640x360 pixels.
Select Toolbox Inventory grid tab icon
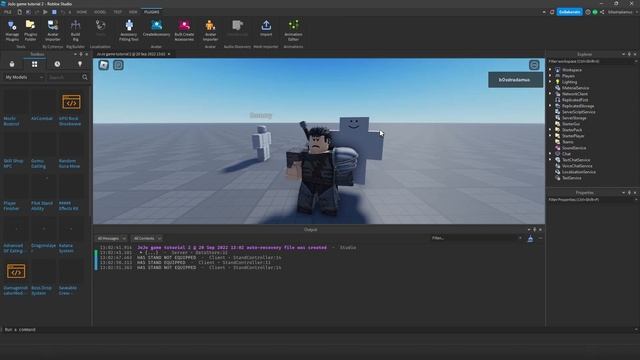coord(35,64)
